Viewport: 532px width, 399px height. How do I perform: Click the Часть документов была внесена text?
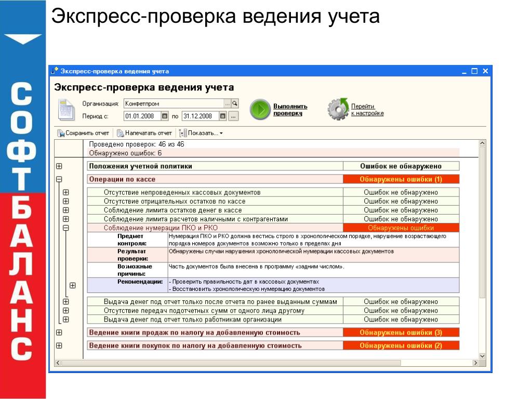tap(257, 267)
